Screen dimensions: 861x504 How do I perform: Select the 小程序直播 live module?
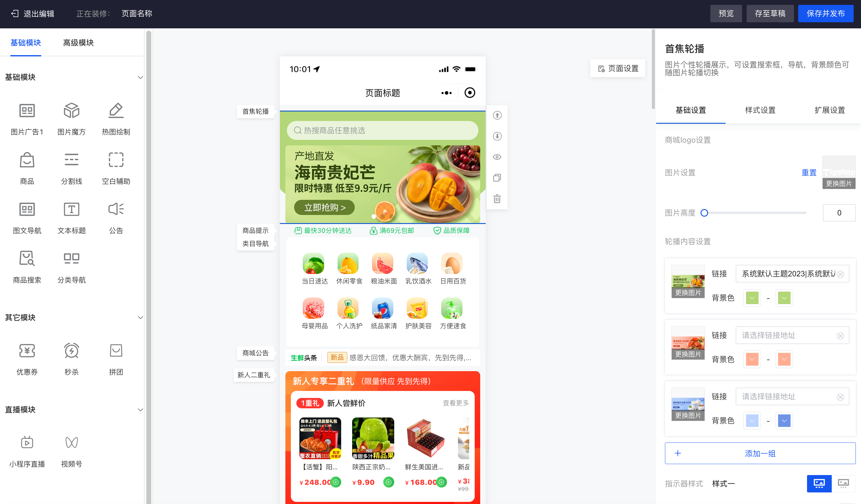(x=27, y=442)
